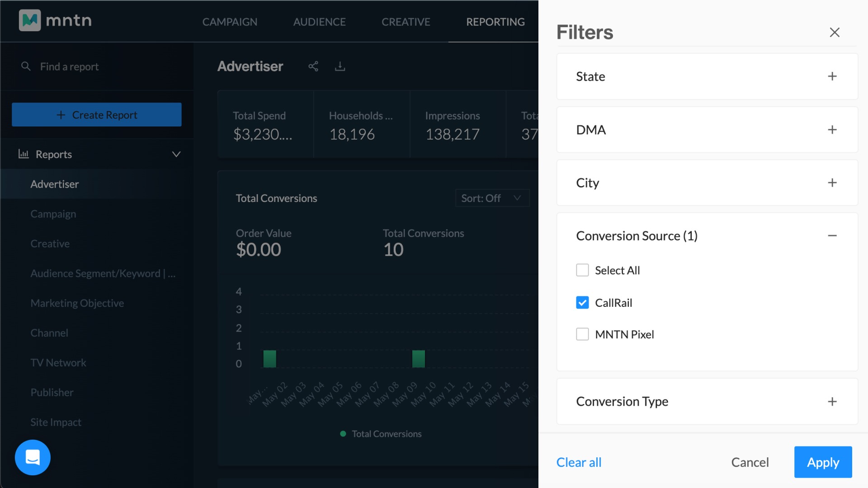Viewport: 868px width, 488px height.
Task: Click the search magnifier icon
Action: pos(26,66)
